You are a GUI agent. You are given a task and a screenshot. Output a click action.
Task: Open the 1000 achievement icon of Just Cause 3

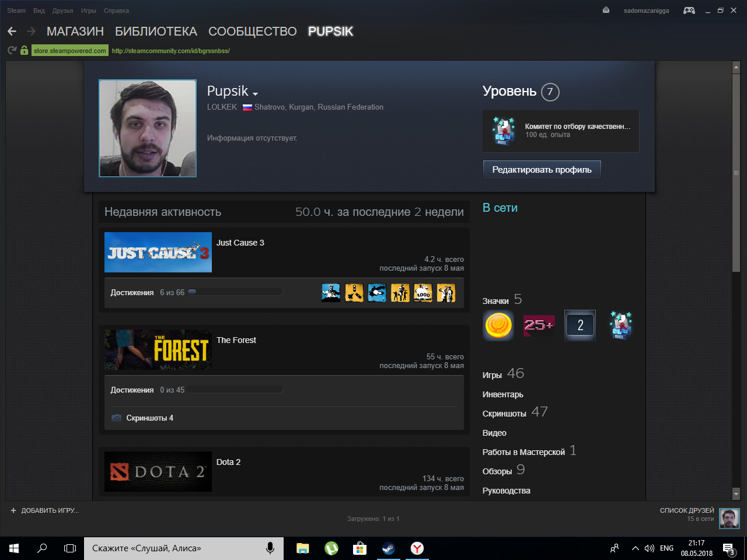(x=423, y=292)
